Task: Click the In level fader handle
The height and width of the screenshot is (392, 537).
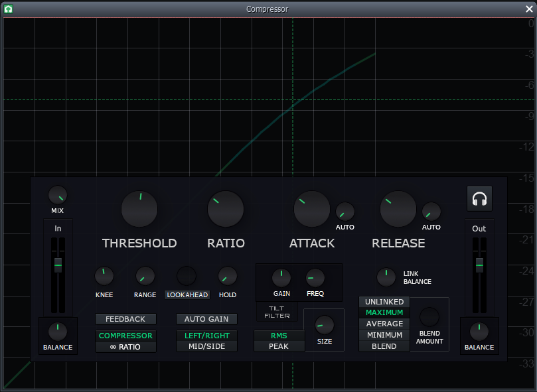Action: point(58,265)
